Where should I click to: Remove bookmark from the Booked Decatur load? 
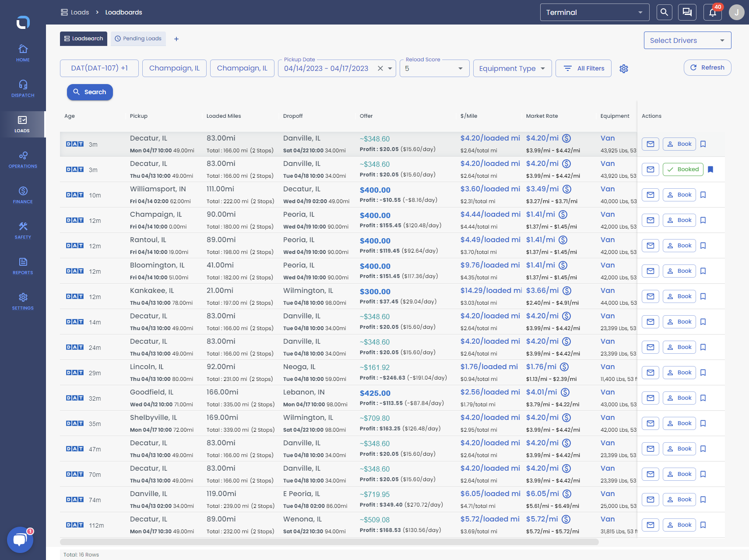click(x=710, y=169)
